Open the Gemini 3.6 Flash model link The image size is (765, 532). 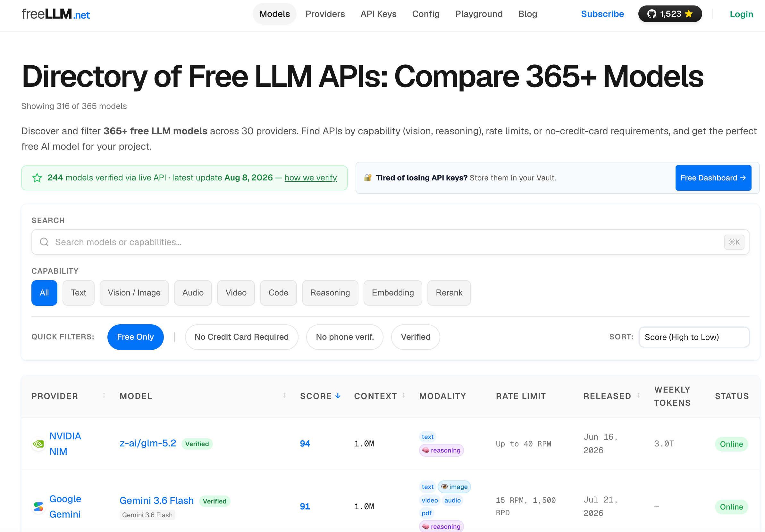click(x=156, y=500)
